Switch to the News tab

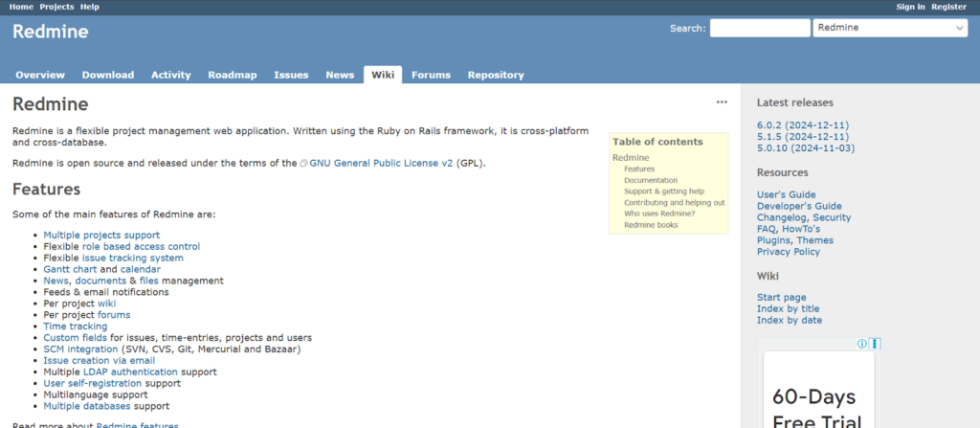pyautogui.click(x=340, y=75)
